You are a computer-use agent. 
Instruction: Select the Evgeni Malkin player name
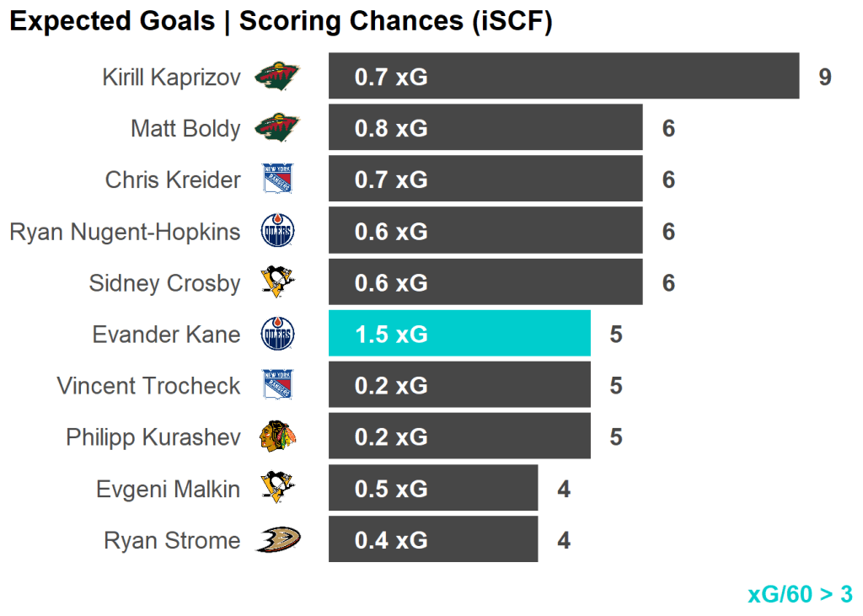pyautogui.click(x=168, y=490)
